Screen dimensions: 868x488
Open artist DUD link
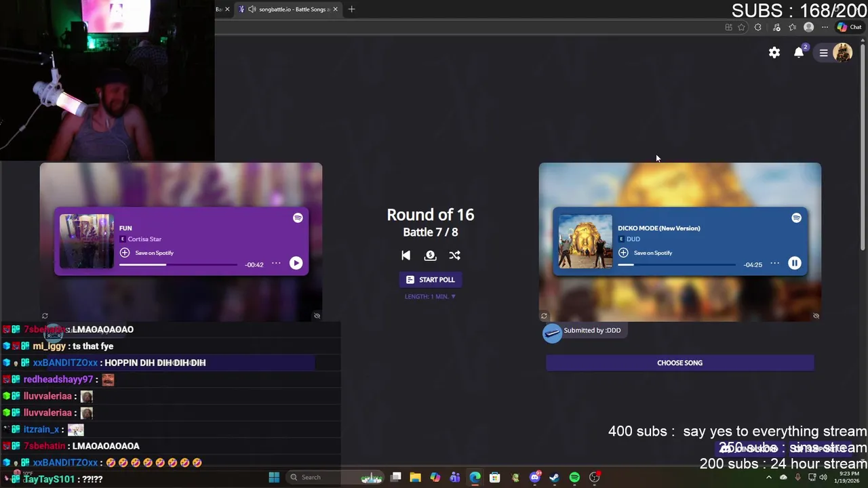pyautogui.click(x=633, y=239)
